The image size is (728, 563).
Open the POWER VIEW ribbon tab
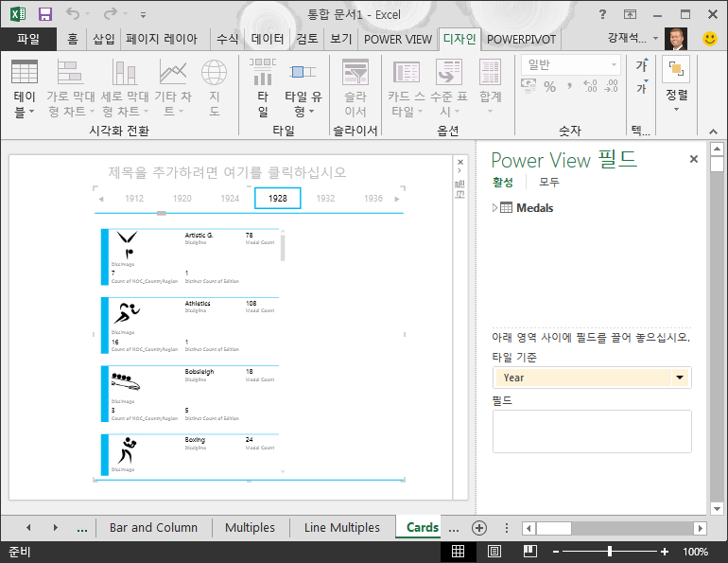point(398,39)
